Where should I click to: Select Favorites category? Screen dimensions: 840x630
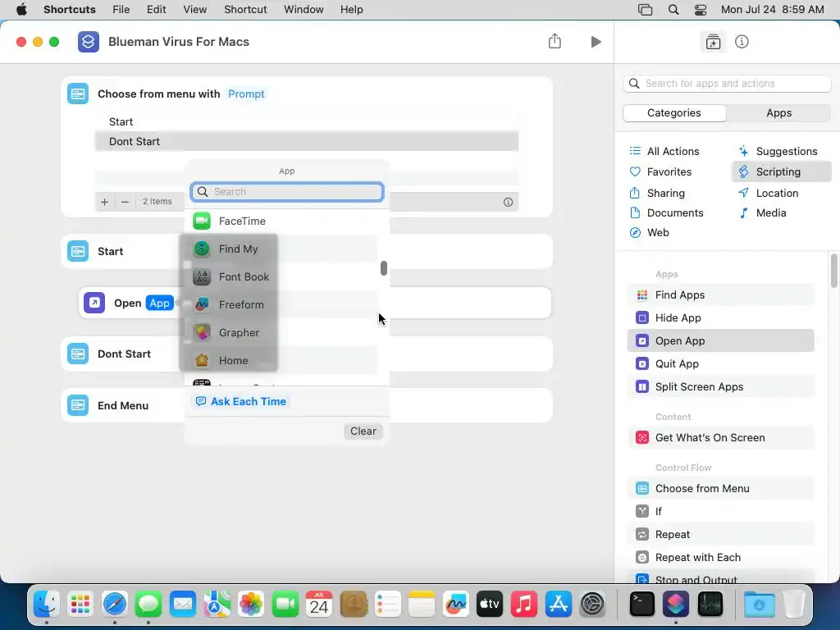point(660,172)
